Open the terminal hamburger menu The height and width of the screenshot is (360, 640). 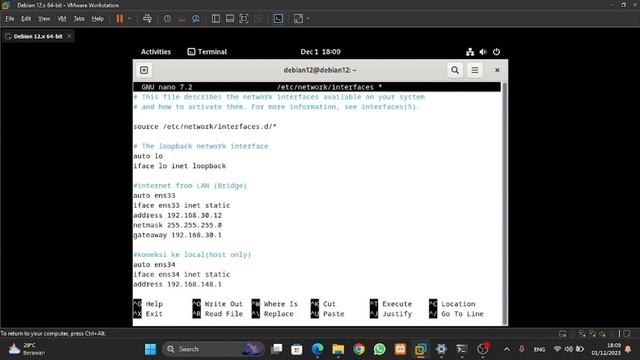pos(475,70)
